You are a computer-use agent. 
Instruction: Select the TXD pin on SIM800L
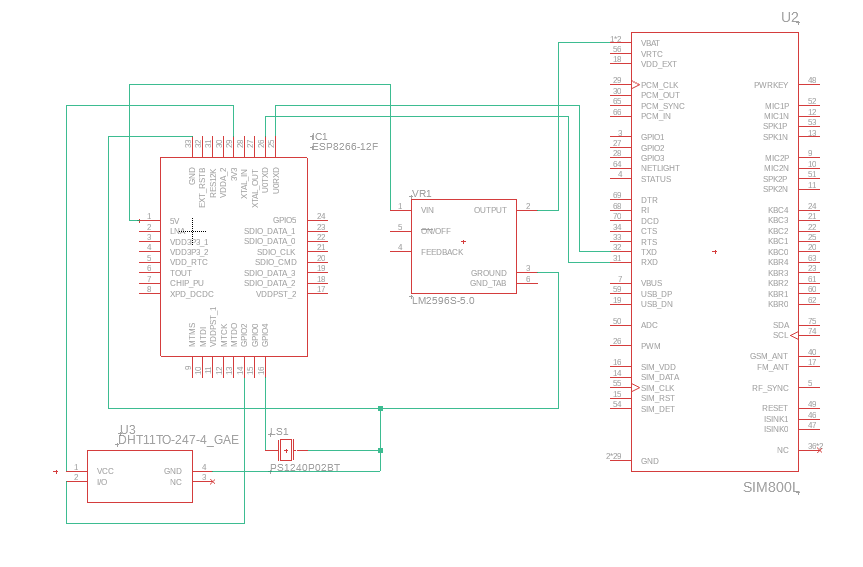(x=649, y=252)
